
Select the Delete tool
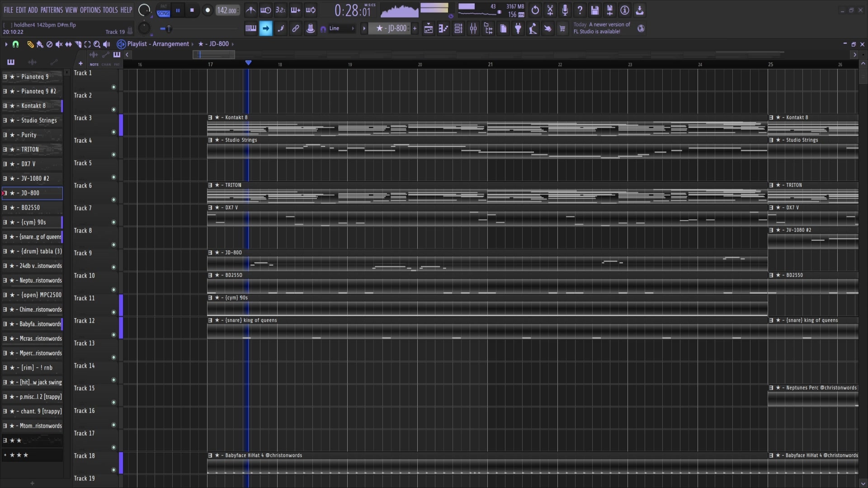click(x=49, y=44)
